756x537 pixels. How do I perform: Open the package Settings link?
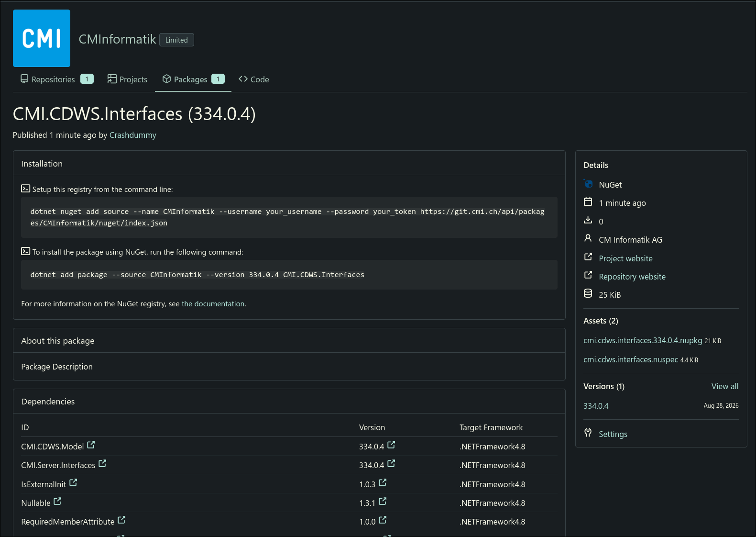pyautogui.click(x=613, y=434)
